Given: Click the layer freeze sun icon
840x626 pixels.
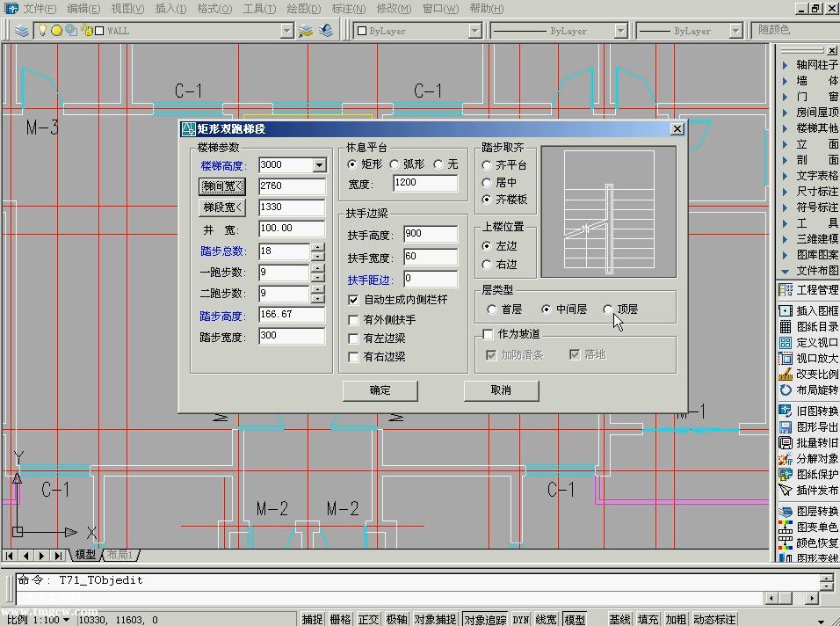Looking at the screenshot, I should 56,31.
